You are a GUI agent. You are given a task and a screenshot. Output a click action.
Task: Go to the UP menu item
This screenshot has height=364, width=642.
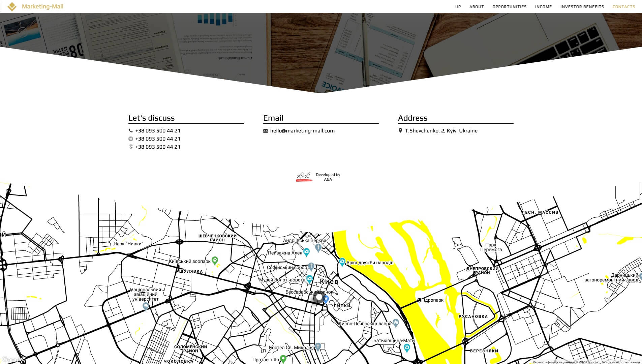[458, 7]
